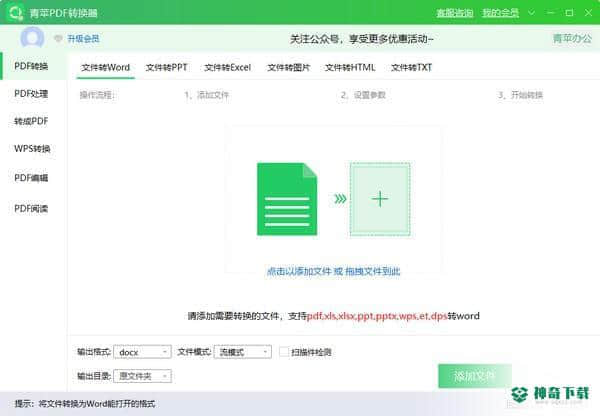
Task: Open 客服咨询 link
Action: click(x=455, y=13)
